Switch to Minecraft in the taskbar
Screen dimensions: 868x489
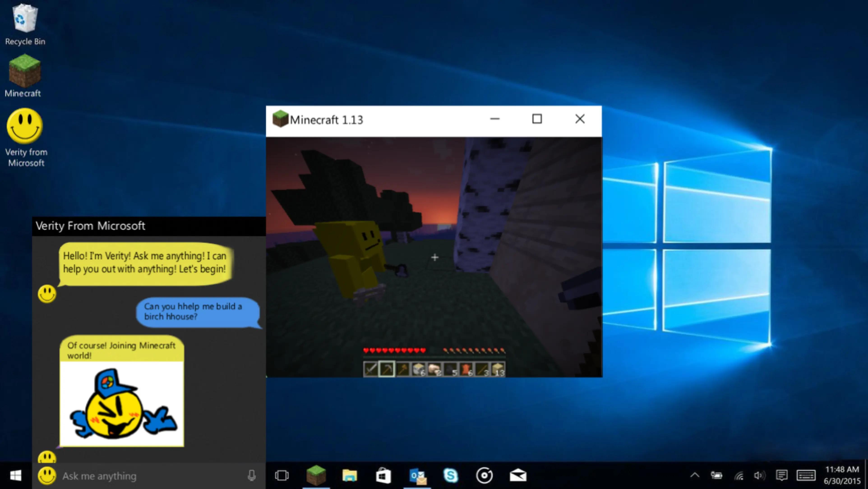tap(316, 475)
